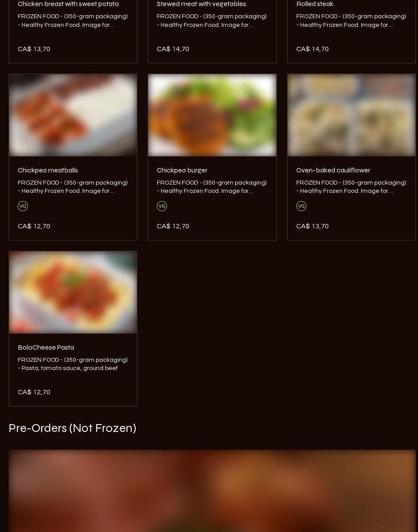Image resolution: width=418 pixels, height=532 pixels.
Task: Click BoloCheese Pasta description text
Action: (73, 364)
